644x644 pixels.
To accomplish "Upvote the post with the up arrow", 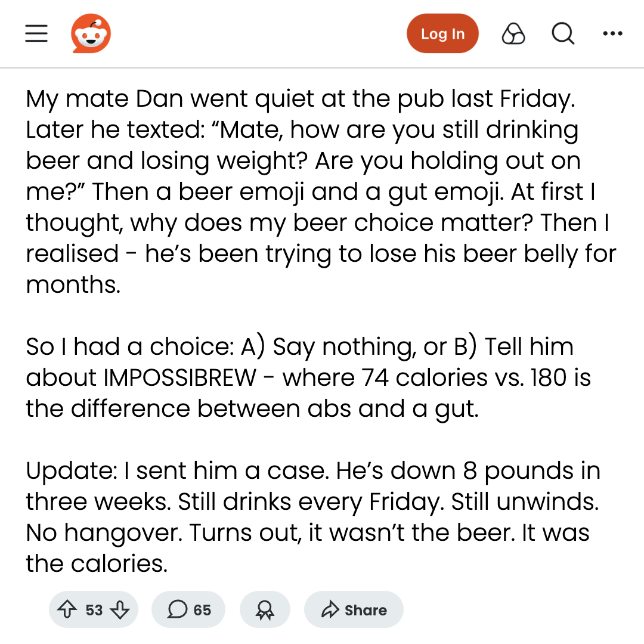I will (67, 609).
